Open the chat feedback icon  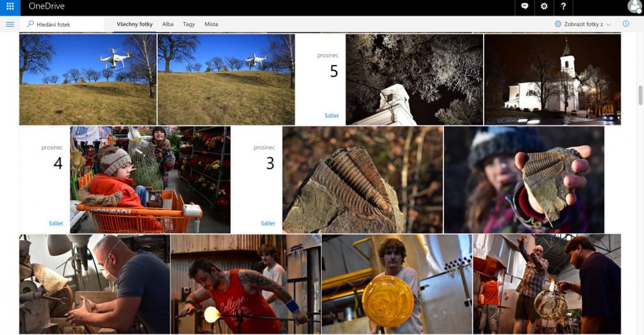(x=525, y=7)
